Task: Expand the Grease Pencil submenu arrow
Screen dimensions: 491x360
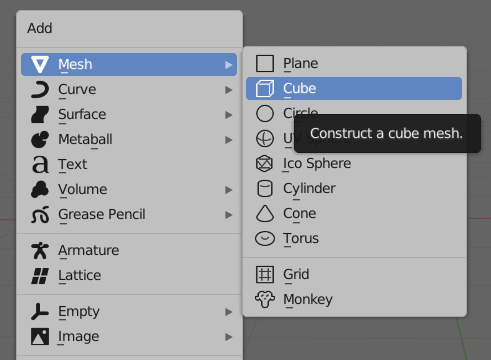Action: coord(228,215)
